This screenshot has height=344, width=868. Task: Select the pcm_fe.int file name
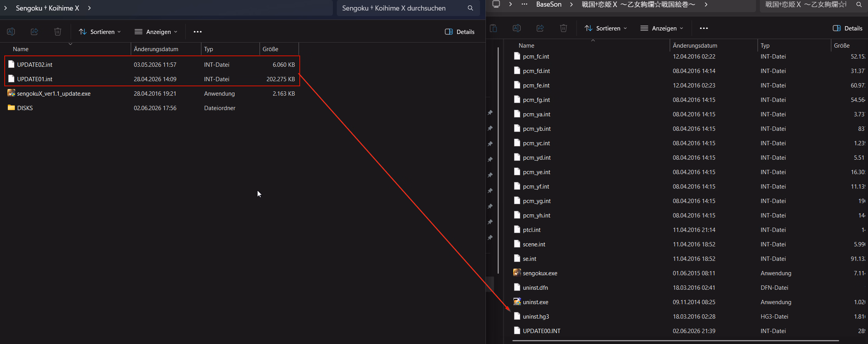point(536,85)
